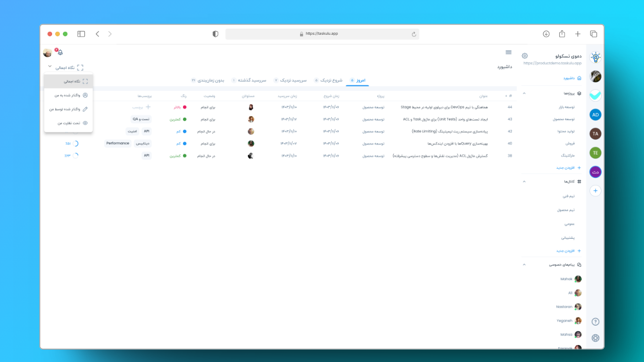Open the user profile avatar top-left

pyautogui.click(x=48, y=53)
